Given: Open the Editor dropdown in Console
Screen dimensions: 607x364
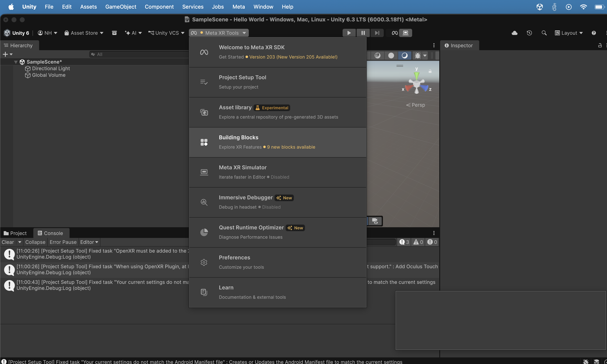Looking at the screenshot, I should click(89, 242).
